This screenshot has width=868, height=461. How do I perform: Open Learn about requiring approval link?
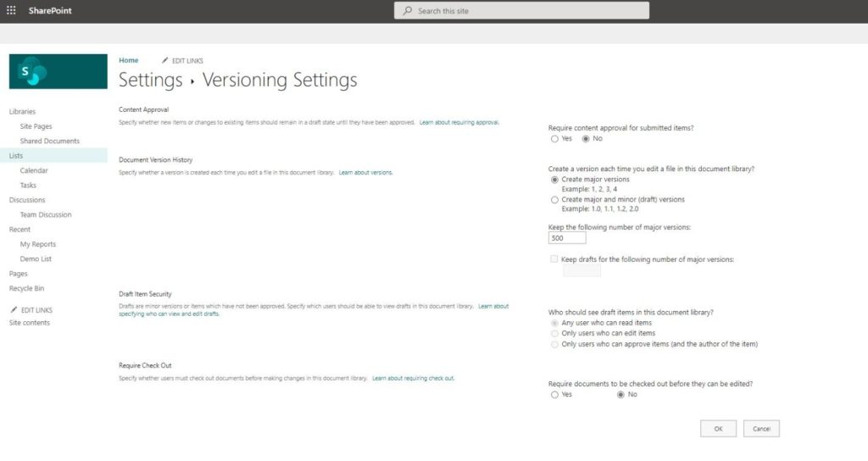coord(459,122)
